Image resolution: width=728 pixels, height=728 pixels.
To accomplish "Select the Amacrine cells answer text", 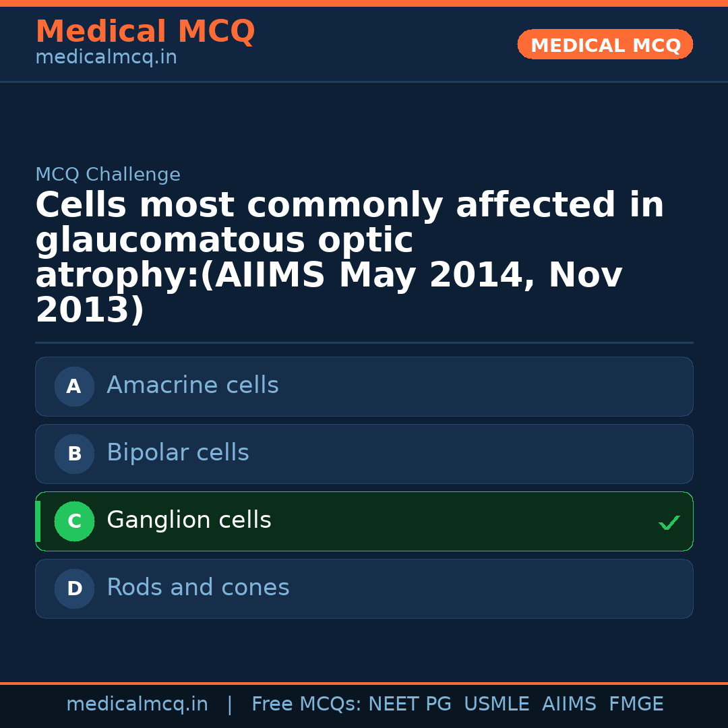I will [192, 386].
